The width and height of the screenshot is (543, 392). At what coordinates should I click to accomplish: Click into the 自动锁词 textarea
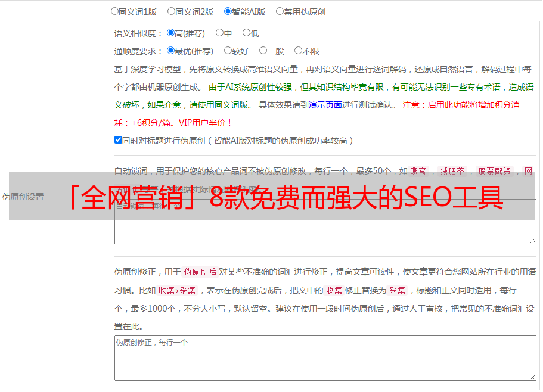325,222
